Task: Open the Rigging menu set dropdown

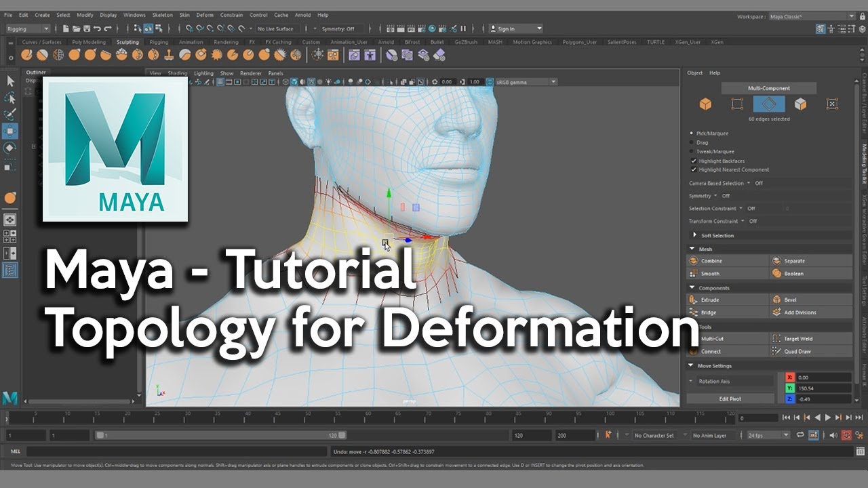Action: (x=28, y=28)
